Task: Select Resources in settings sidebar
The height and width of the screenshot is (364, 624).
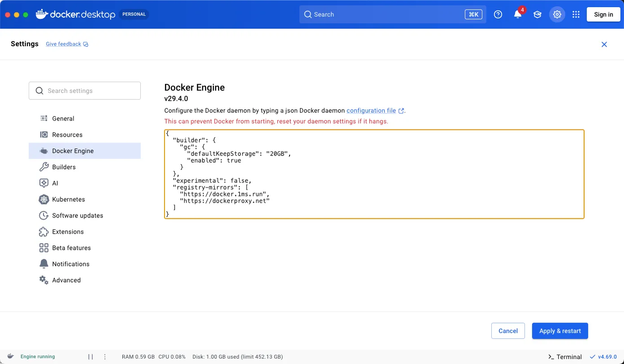Action: coord(85,134)
